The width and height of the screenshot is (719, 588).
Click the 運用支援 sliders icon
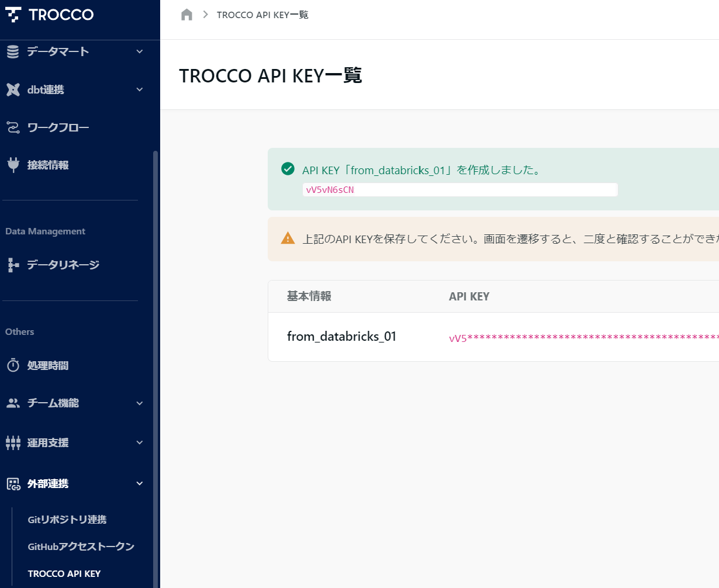13,442
